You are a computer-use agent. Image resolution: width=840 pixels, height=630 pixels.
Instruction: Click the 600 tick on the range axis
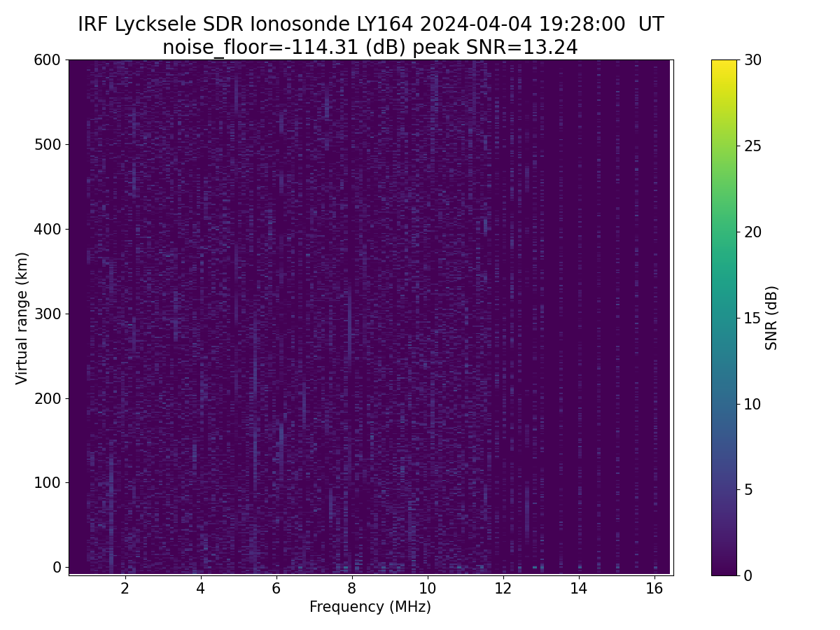pos(48,60)
